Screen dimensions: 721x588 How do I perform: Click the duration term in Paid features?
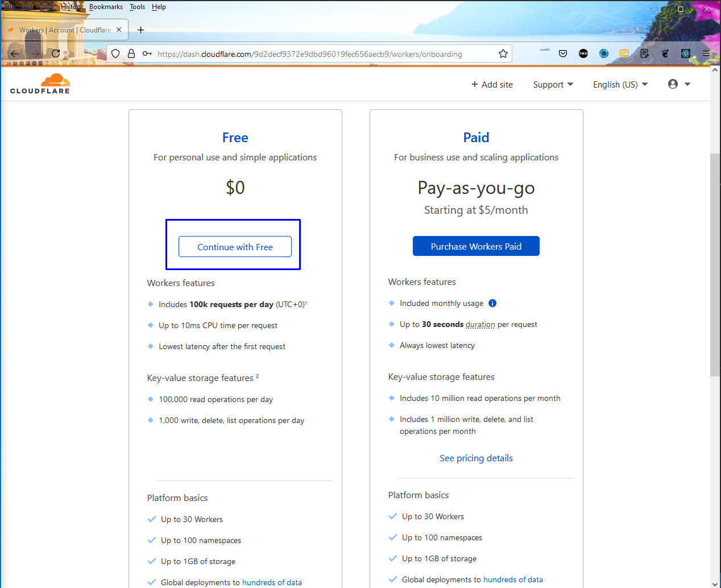[x=480, y=324]
